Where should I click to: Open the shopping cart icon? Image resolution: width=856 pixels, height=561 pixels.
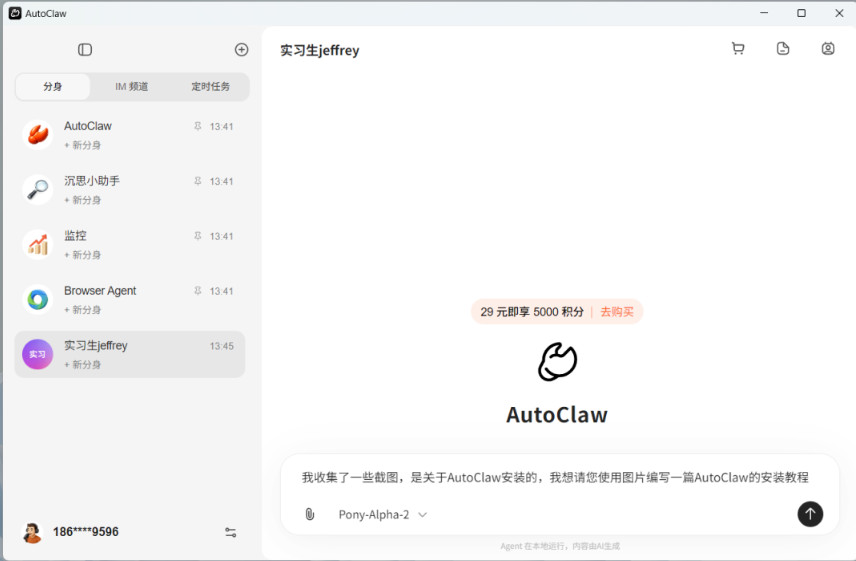point(738,49)
